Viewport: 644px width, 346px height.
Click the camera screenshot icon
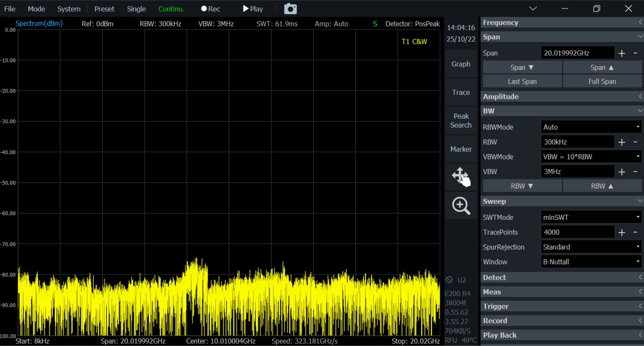290,9
